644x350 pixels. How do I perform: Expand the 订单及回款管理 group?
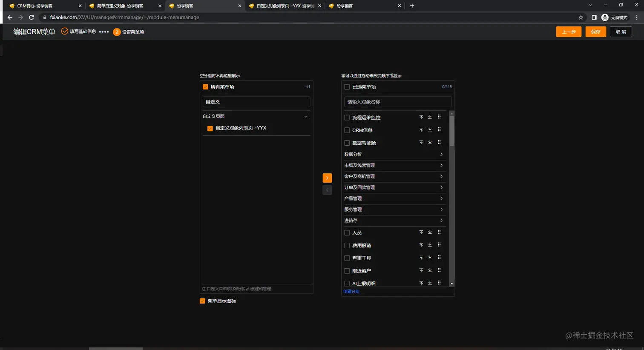pos(441,187)
